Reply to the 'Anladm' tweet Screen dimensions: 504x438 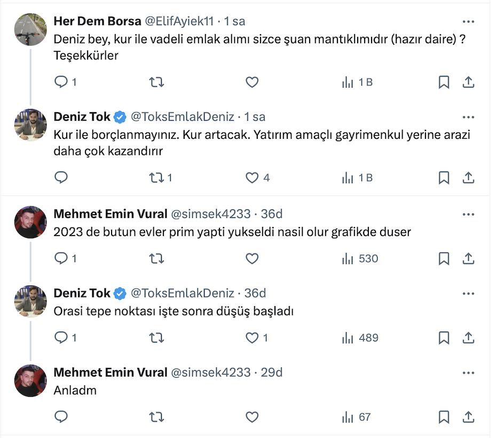pos(61,417)
